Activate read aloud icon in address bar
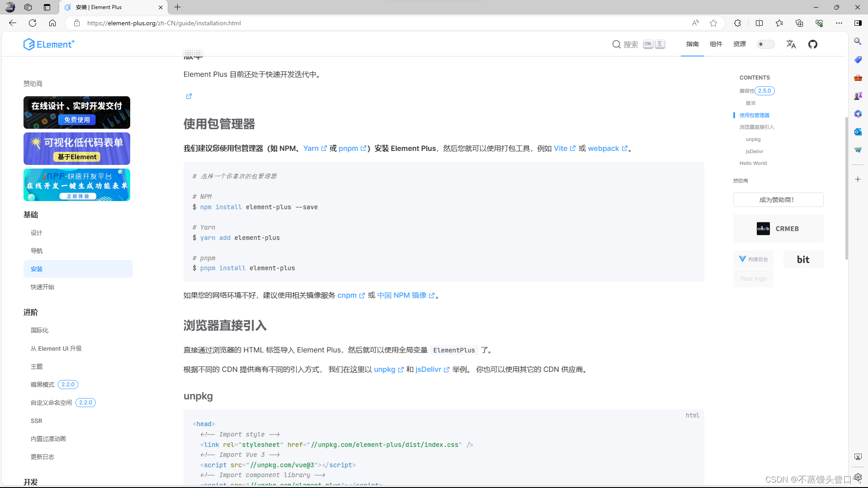 click(x=695, y=23)
